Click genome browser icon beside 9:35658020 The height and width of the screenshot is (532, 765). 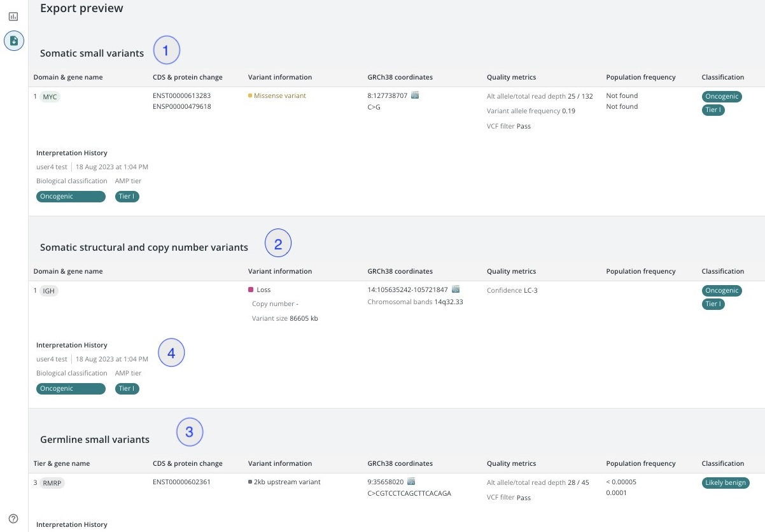point(411,482)
